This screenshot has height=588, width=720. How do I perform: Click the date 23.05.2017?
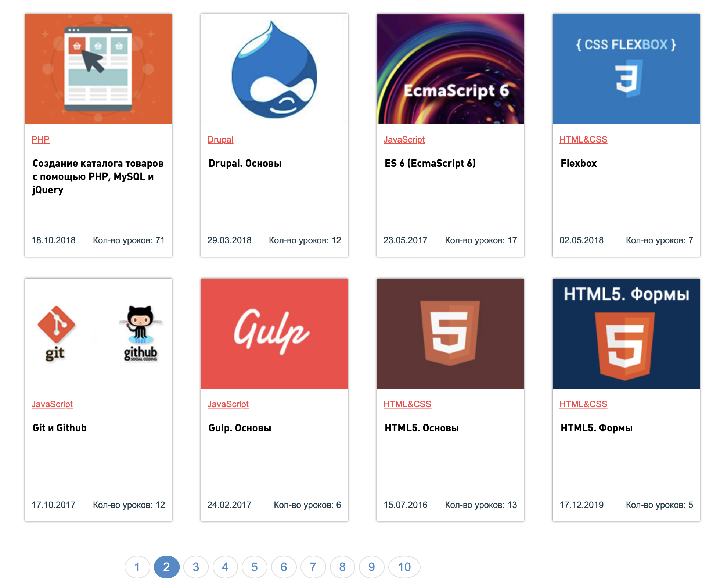click(406, 240)
